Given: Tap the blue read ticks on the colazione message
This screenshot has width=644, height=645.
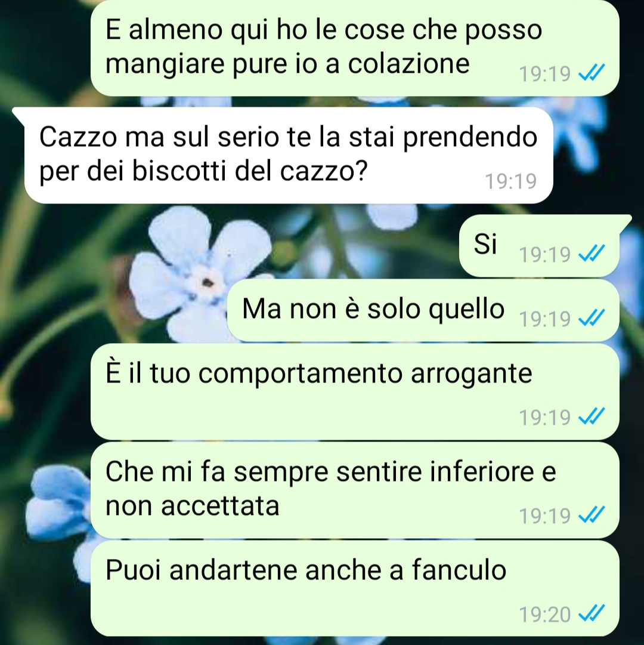Looking at the screenshot, I should coord(592,73).
